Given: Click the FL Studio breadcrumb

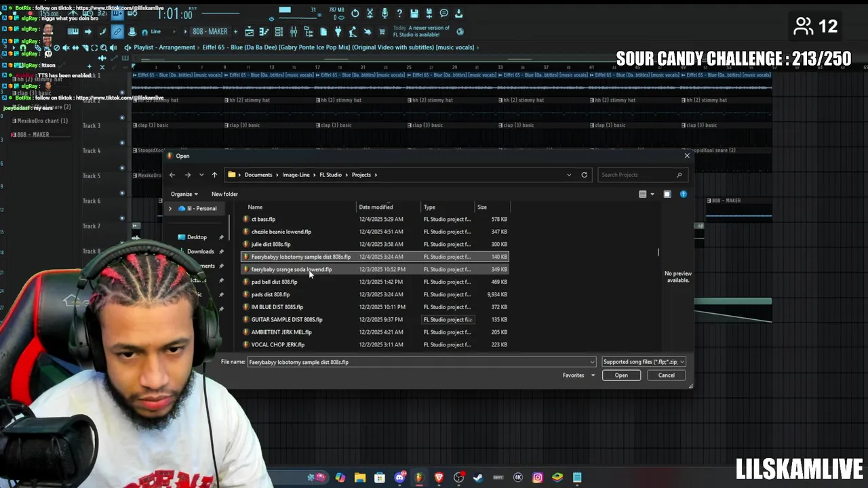Looking at the screenshot, I should [331, 175].
